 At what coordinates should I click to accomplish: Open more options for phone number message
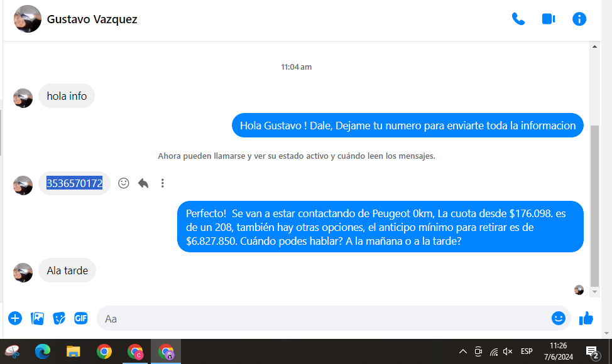pos(163,183)
